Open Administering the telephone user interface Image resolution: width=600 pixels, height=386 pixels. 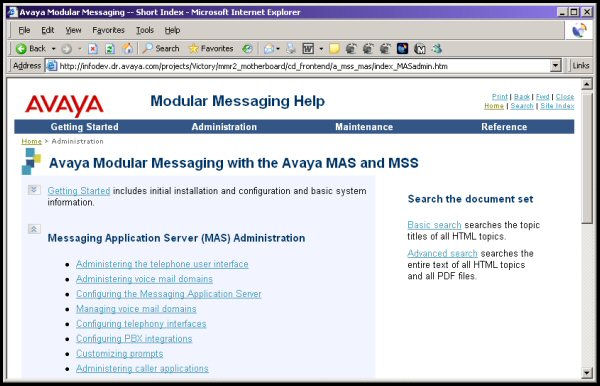click(x=162, y=264)
